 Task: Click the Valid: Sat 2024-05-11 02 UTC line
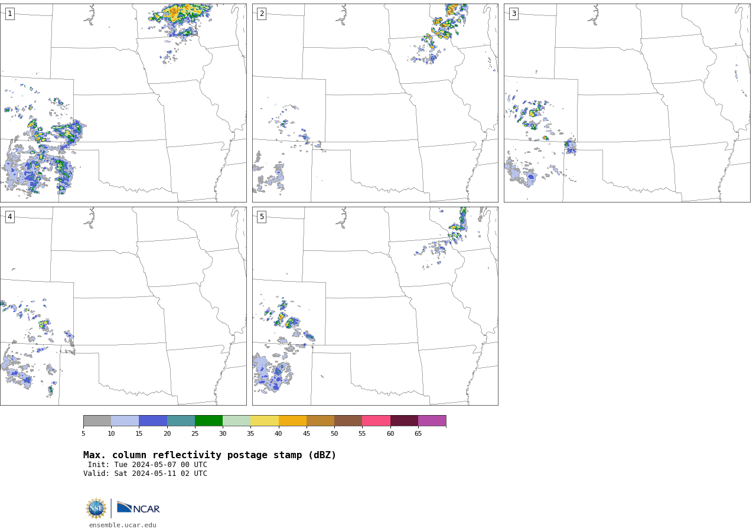tap(145, 474)
